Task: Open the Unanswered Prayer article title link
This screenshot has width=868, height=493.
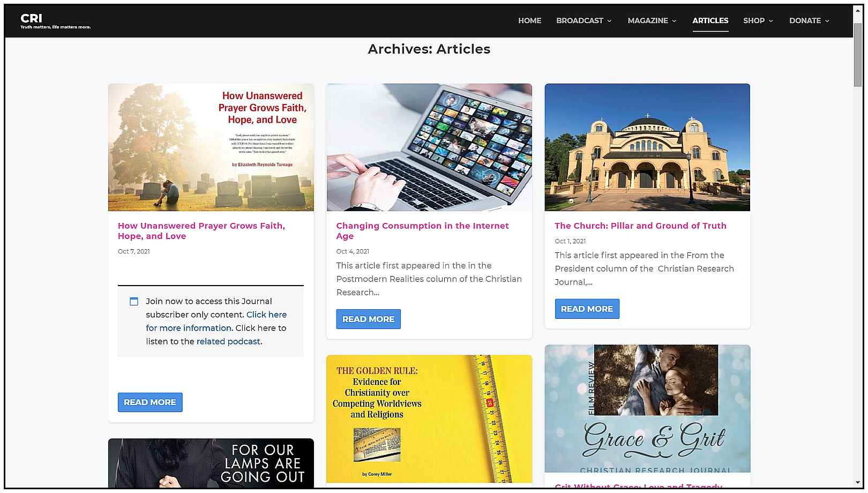Action: pos(201,231)
